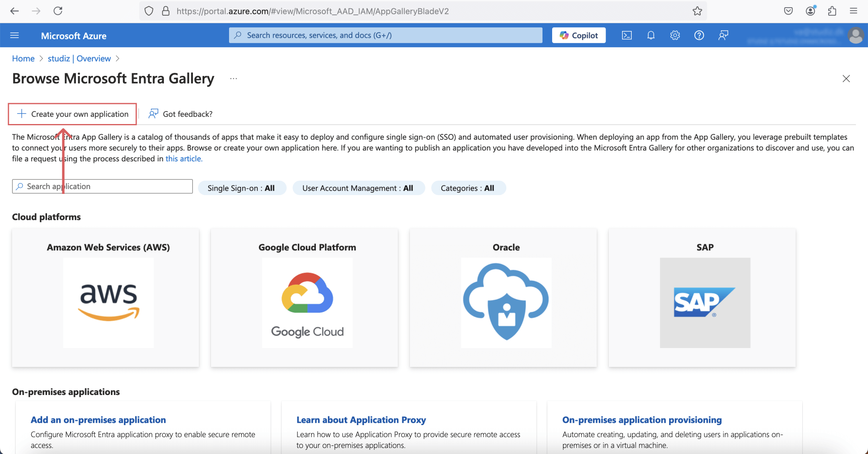Focus the Search resources, services, and docs box
Screen dimensions: 868x454
point(386,35)
